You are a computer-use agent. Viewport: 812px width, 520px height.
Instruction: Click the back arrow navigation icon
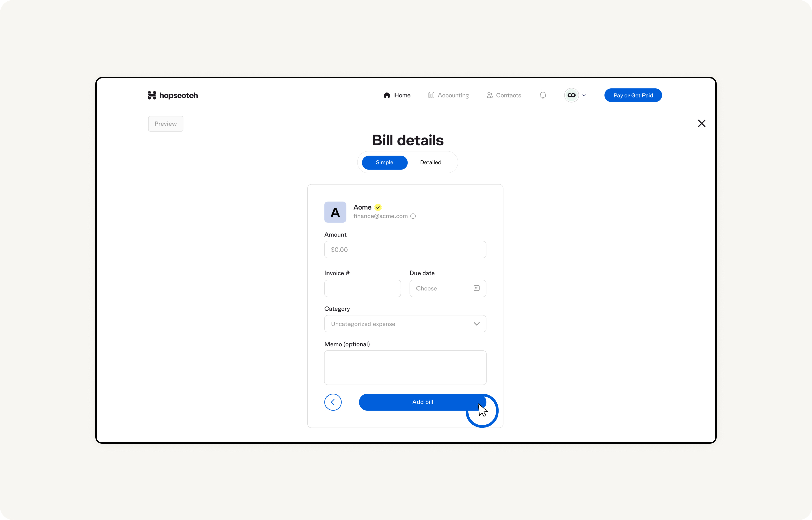click(x=333, y=402)
